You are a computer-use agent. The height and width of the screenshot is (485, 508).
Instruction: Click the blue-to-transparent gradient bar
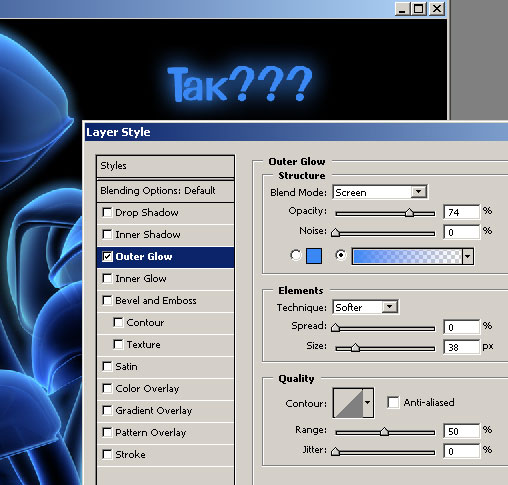pyautogui.click(x=407, y=256)
